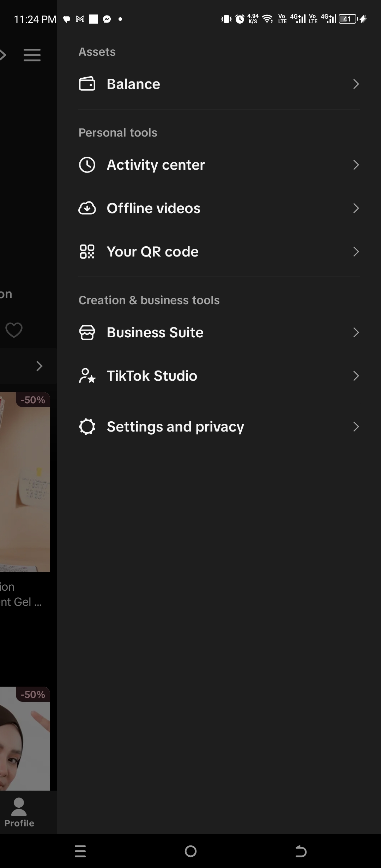Tap the Profile person icon
Viewport: 381px width, 868px height.
(19, 807)
